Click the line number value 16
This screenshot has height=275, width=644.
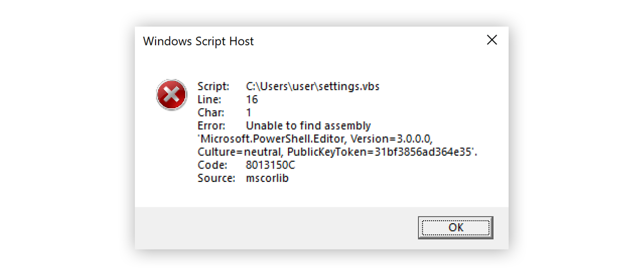coord(252,100)
